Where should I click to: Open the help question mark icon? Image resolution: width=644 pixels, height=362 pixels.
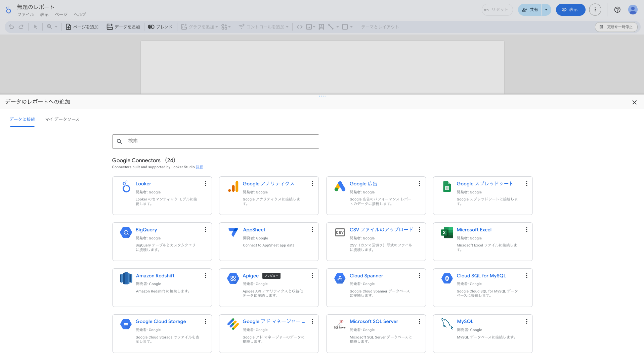pos(617,10)
